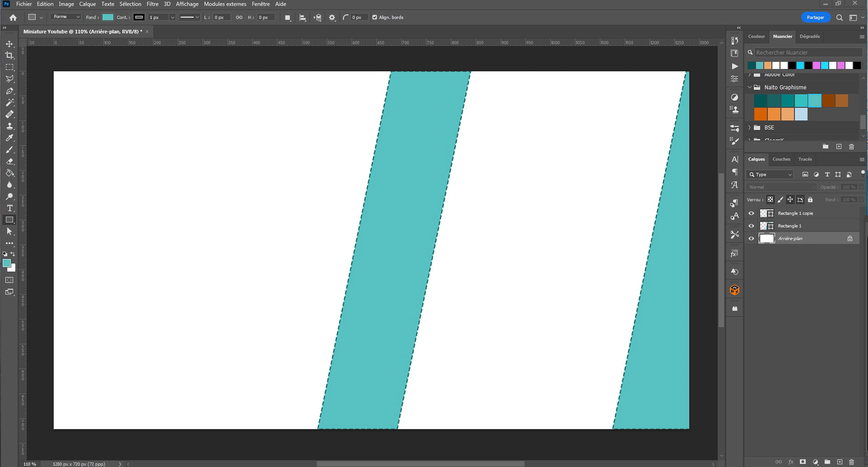868x467 pixels.
Task: Select the Clone Stamp tool
Action: 9,126
